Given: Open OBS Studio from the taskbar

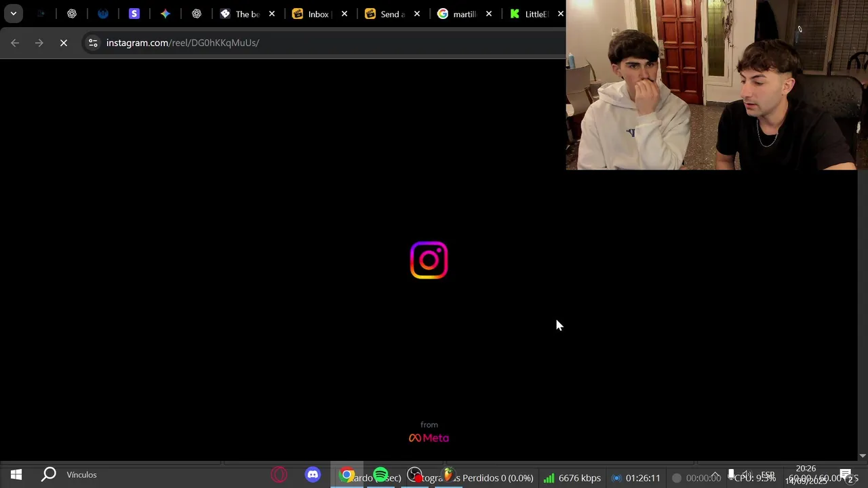Looking at the screenshot, I should pos(414,475).
